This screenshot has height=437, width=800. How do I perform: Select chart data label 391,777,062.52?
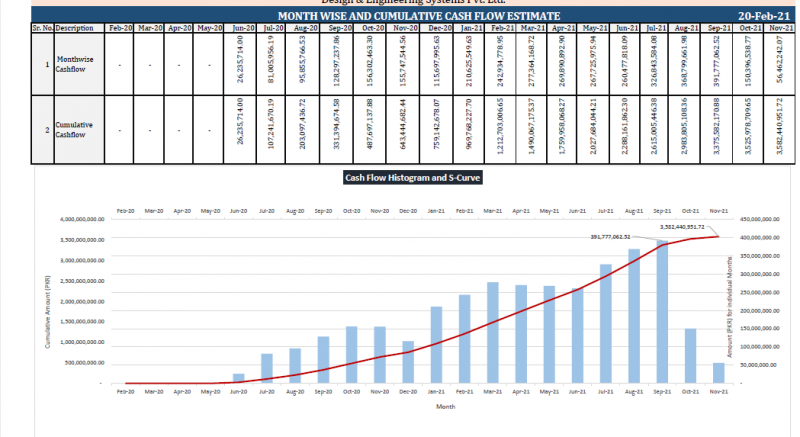tap(610, 237)
